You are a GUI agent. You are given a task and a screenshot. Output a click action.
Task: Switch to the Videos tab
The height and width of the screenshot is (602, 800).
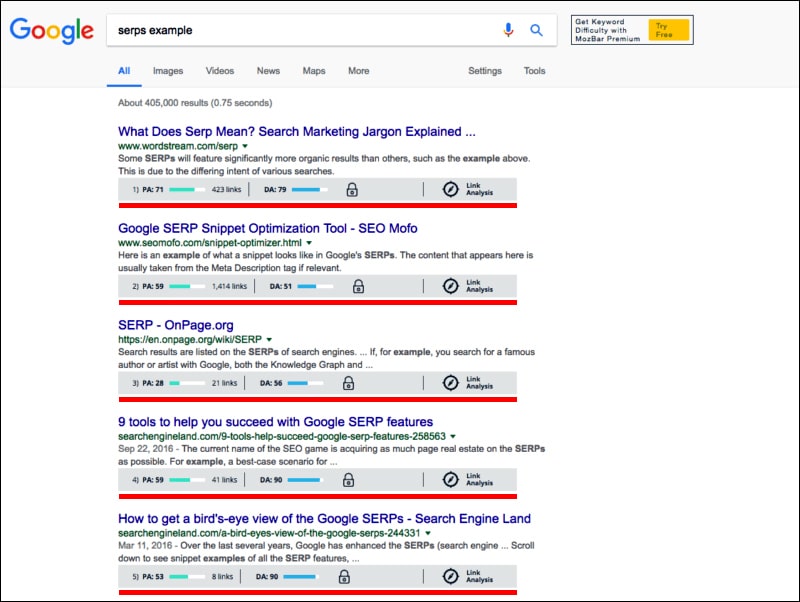[x=220, y=71]
